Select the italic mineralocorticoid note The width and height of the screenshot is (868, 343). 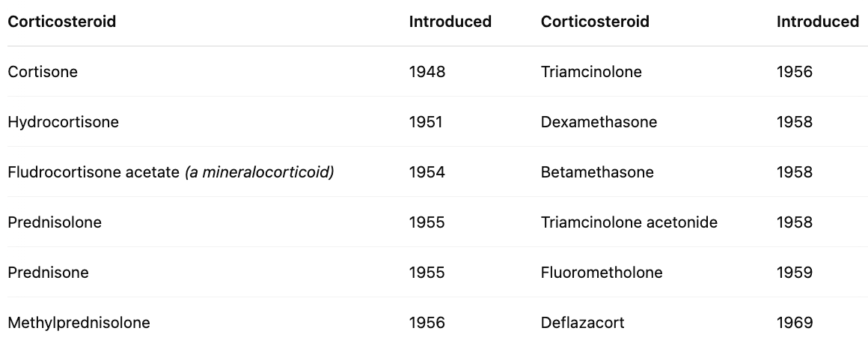(260, 172)
